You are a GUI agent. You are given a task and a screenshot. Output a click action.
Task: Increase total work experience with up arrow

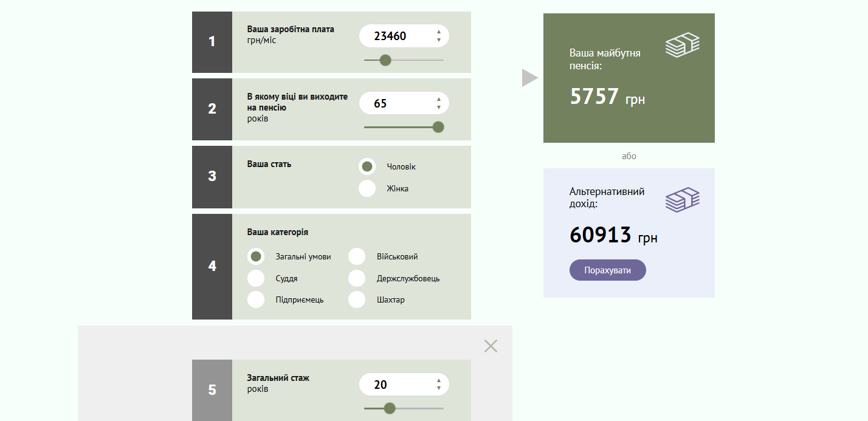[x=439, y=381]
